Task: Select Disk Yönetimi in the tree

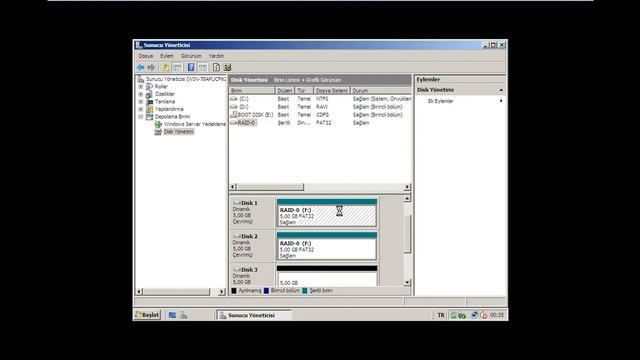Action: (x=178, y=132)
